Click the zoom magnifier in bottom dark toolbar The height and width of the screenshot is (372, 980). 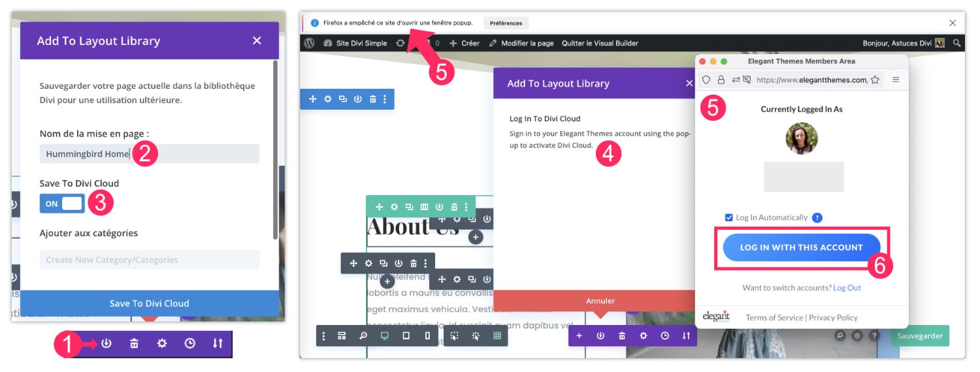pos(363,335)
